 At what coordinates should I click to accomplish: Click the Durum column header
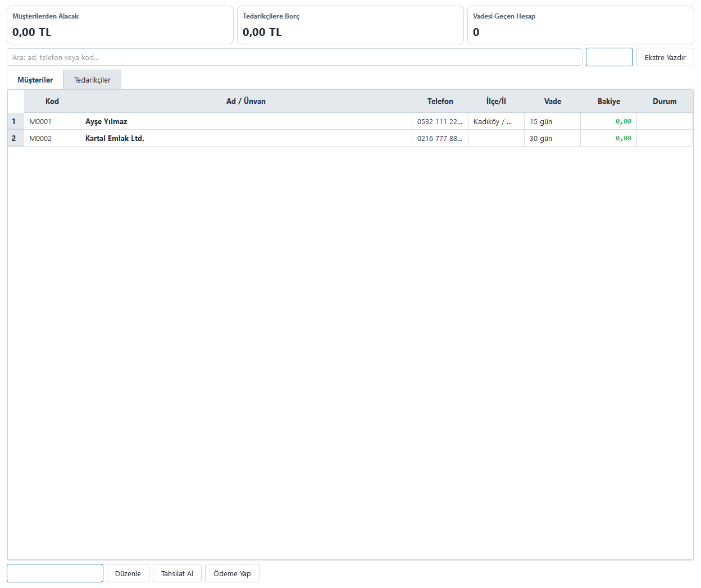point(665,101)
